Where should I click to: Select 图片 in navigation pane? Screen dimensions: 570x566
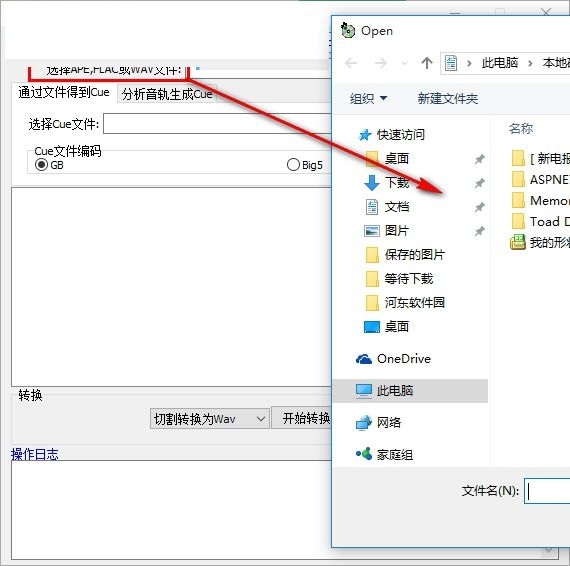click(x=387, y=230)
